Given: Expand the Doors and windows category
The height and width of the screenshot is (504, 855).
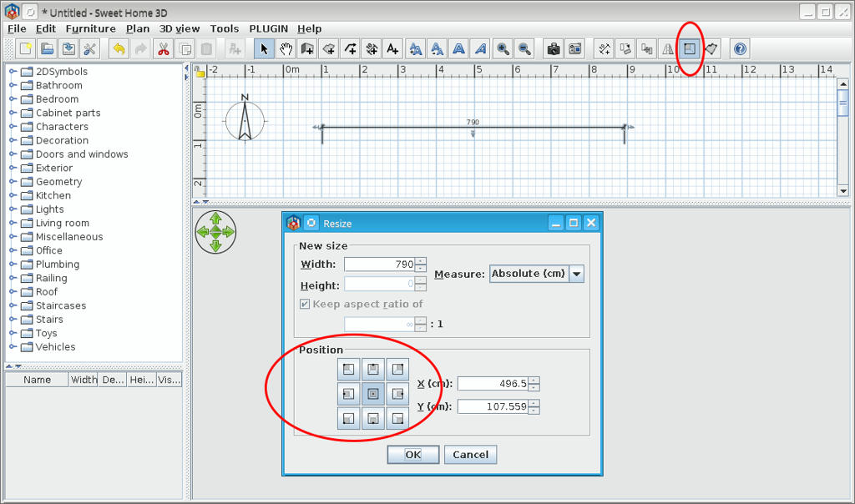Looking at the screenshot, I should [x=13, y=154].
